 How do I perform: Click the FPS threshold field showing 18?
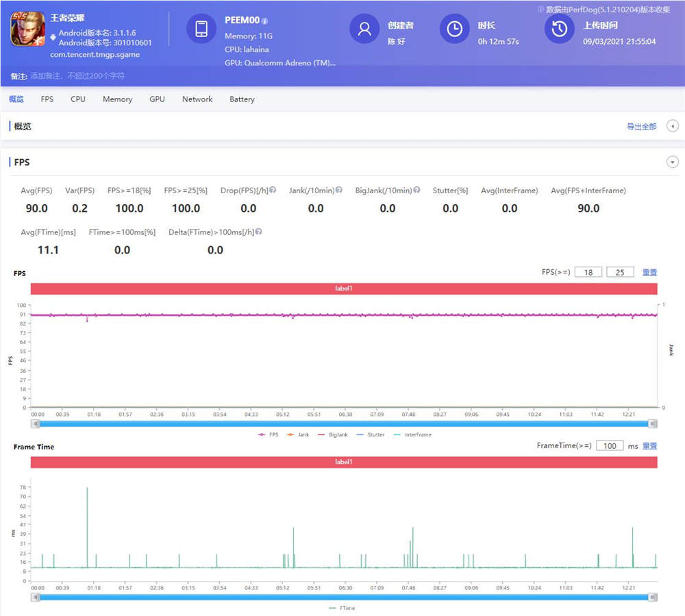pos(588,272)
